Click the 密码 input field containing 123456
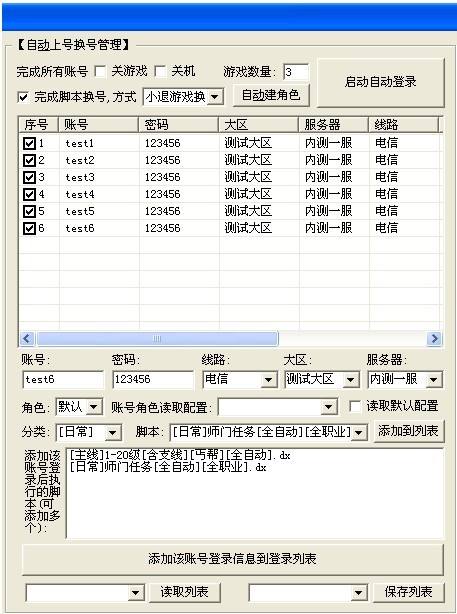 click(x=153, y=379)
